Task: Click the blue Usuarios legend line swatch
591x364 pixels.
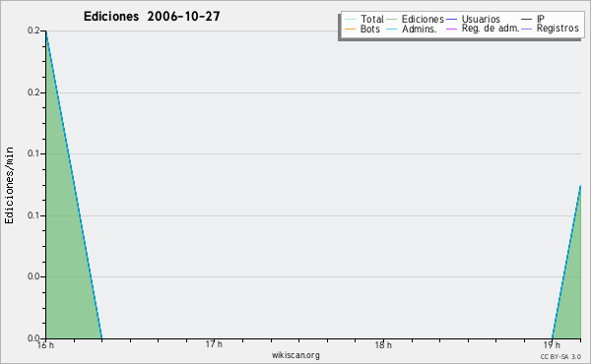Action: coord(451,20)
